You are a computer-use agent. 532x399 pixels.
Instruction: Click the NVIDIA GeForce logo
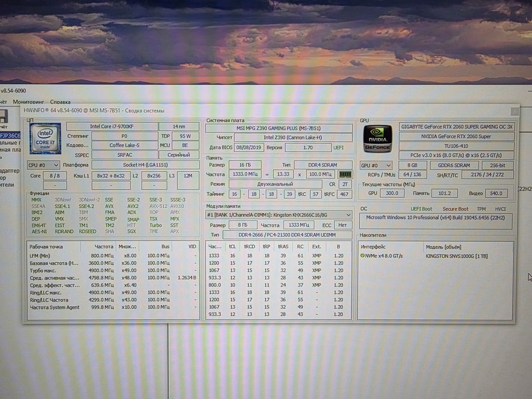(377, 139)
